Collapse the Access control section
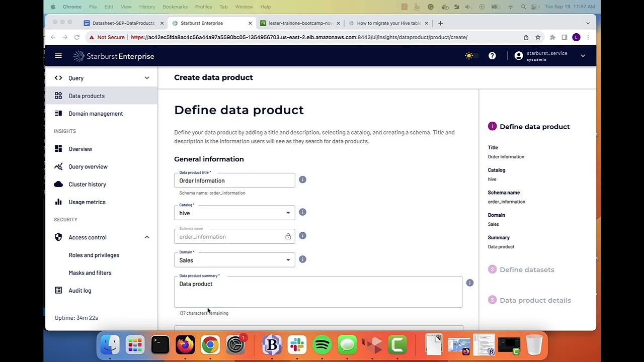This screenshot has width=644, height=362. pyautogui.click(x=147, y=237)
